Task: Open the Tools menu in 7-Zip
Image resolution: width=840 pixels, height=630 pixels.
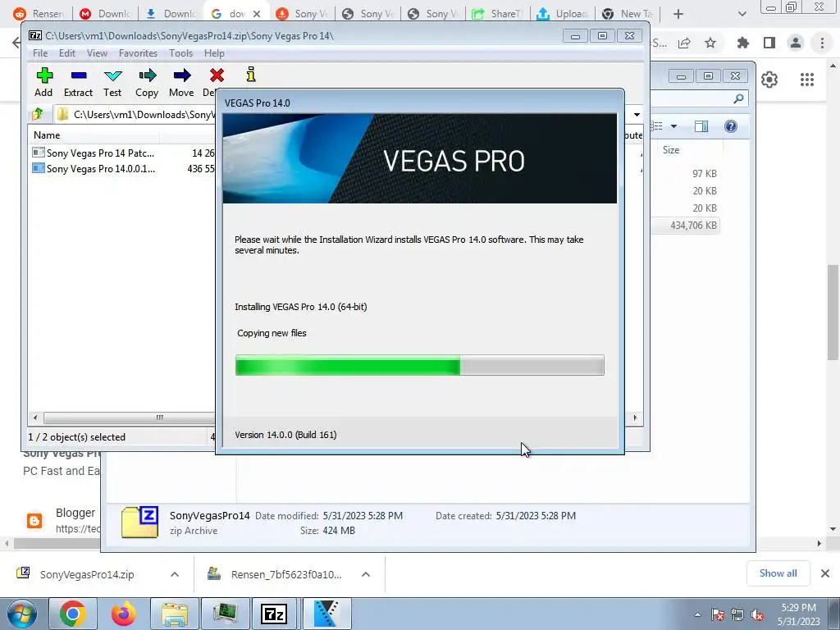Action: click(180, 53)
